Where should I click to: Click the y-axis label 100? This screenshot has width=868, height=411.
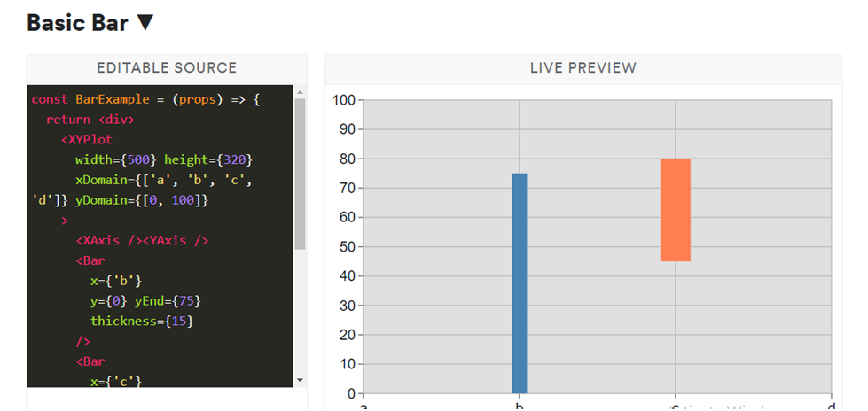tap(344, 101)
